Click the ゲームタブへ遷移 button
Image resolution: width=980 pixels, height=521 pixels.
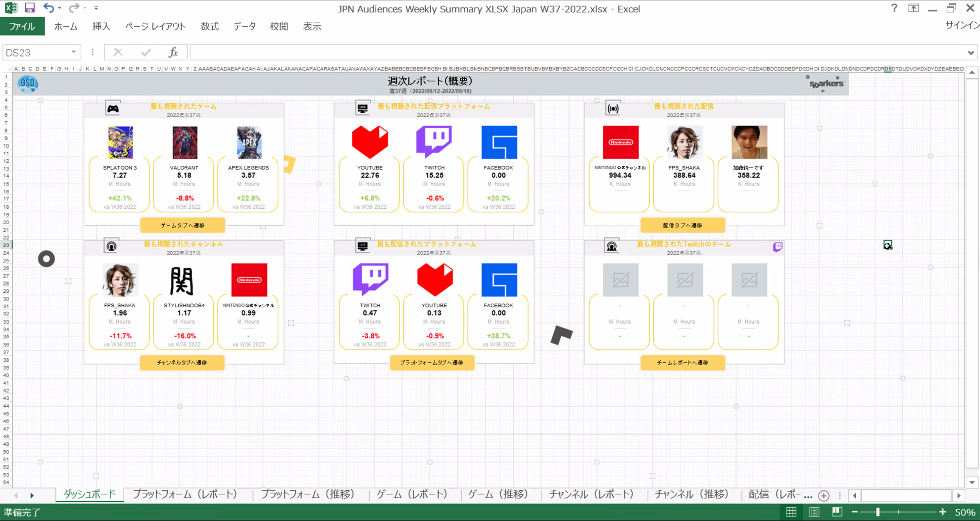[x=182, y=225]
